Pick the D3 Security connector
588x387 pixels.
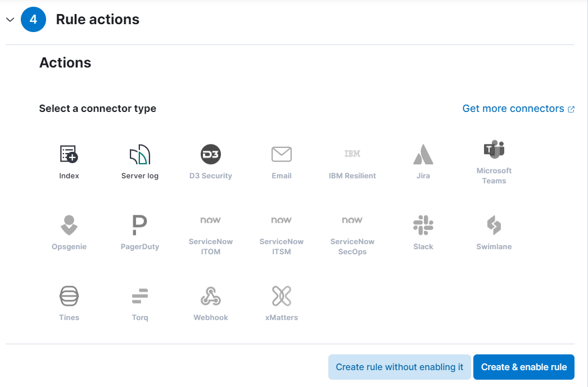(211, 162)
